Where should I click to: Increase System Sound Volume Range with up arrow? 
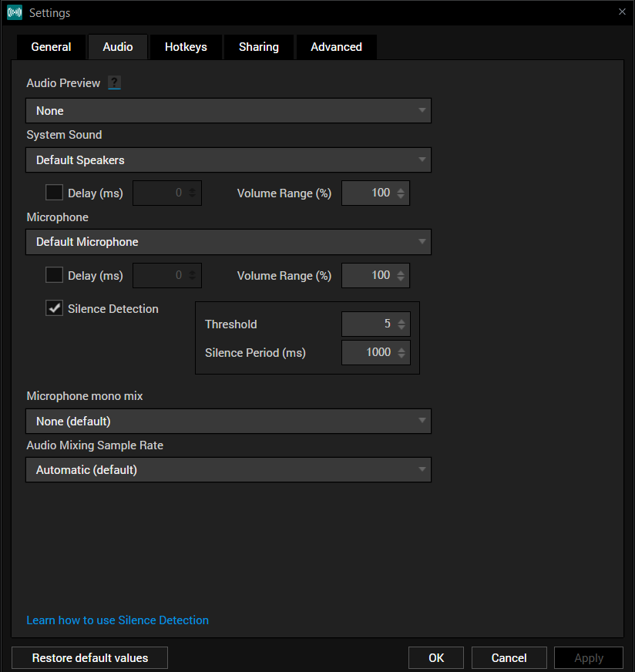401,190
